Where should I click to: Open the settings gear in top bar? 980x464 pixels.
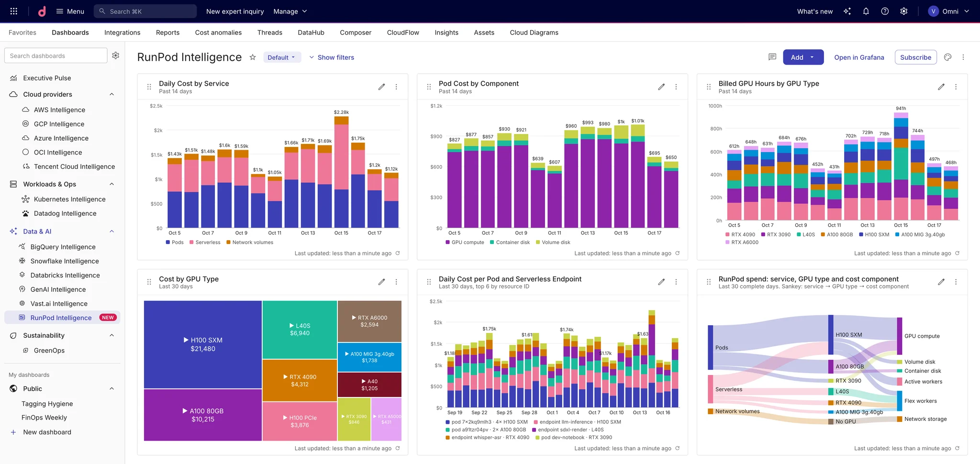click(903, 11)
